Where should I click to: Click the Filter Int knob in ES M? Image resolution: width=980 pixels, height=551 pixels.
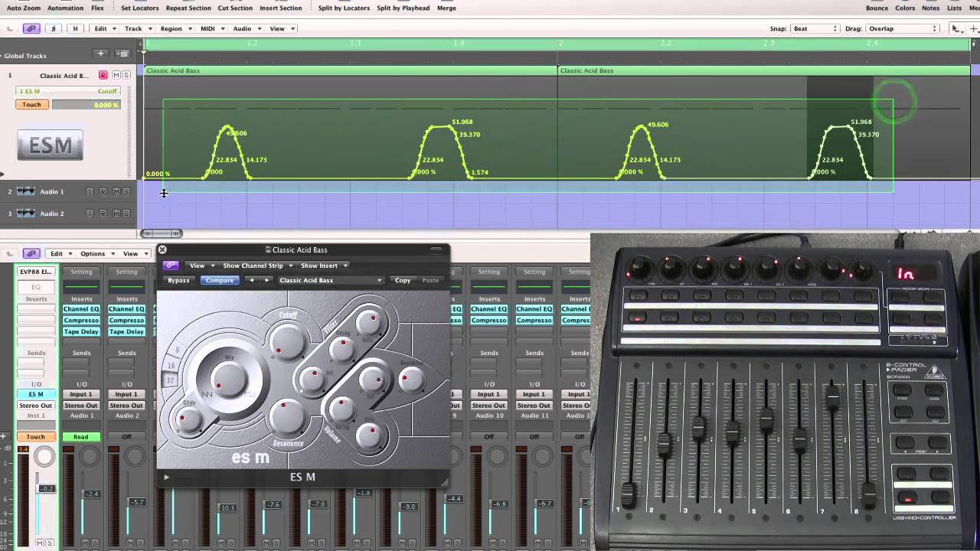312,380
